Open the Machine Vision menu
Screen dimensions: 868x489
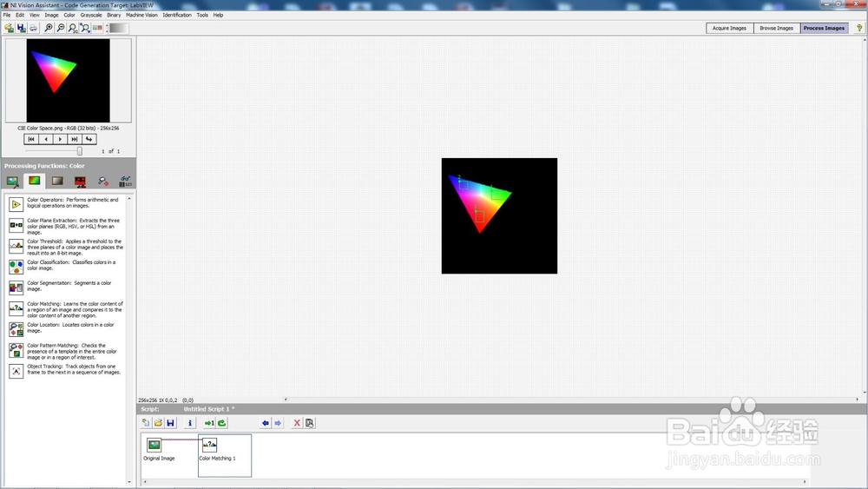click(x=141, y=15)
